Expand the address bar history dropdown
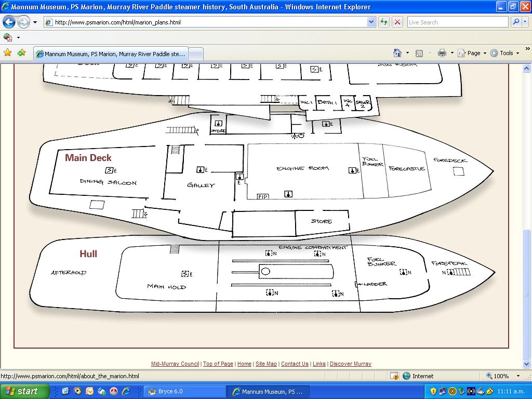Screen dimensions: 532x399 pos(371,22)
